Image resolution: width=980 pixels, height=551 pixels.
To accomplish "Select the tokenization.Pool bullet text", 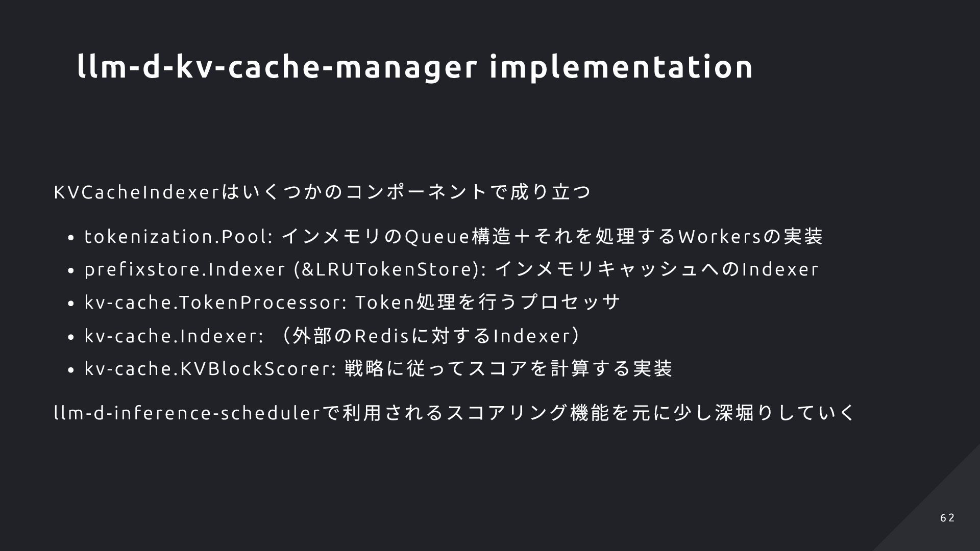I will [x=453, y=237].
